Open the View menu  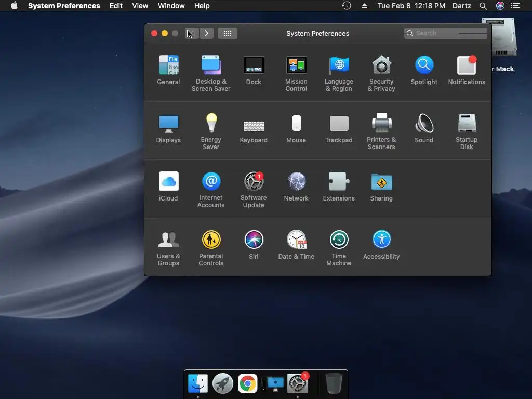point(140,6)
